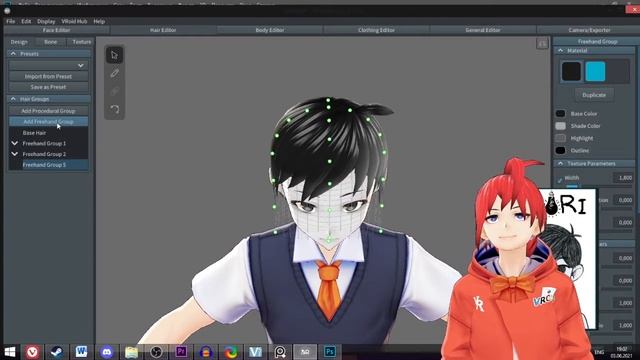The width and height of the screenshot is (640, 360).
Task: Open the Outline color swatch
Action: point(560,151)
